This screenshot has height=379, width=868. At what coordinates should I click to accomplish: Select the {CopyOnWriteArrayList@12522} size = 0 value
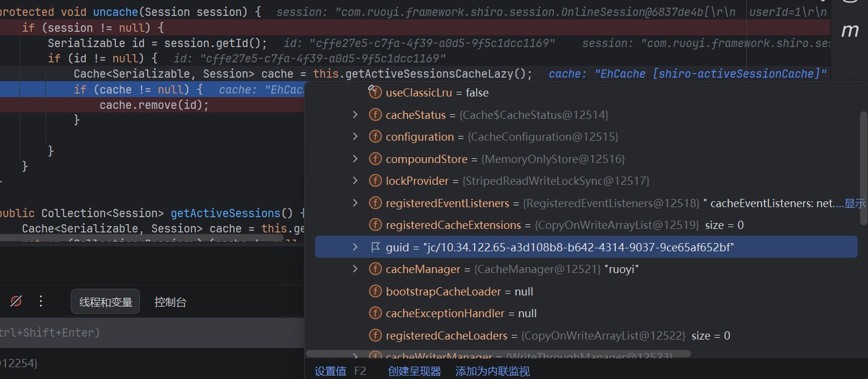tap(626, 335)
